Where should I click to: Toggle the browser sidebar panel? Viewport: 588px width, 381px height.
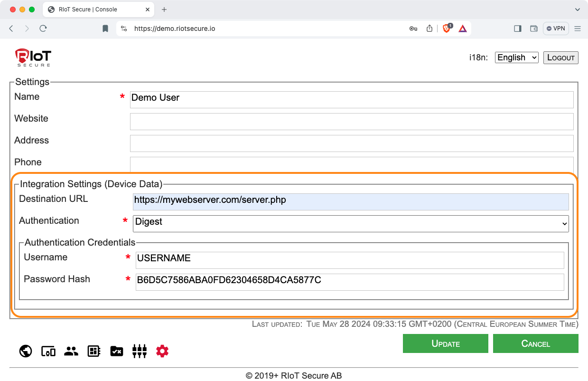point(518,29)
